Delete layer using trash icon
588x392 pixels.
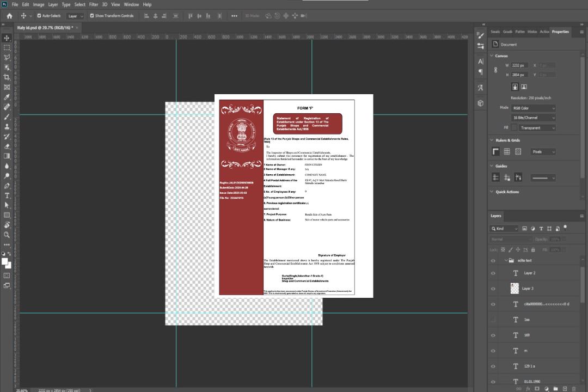coord(574,389)
